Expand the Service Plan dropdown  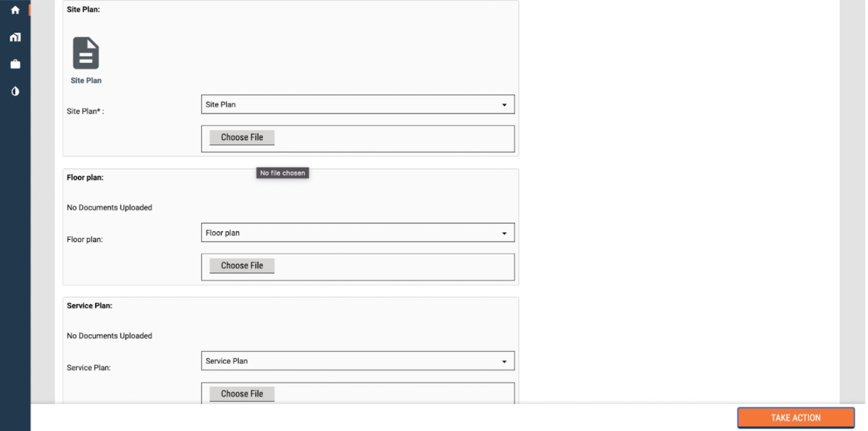coord(358,361)
